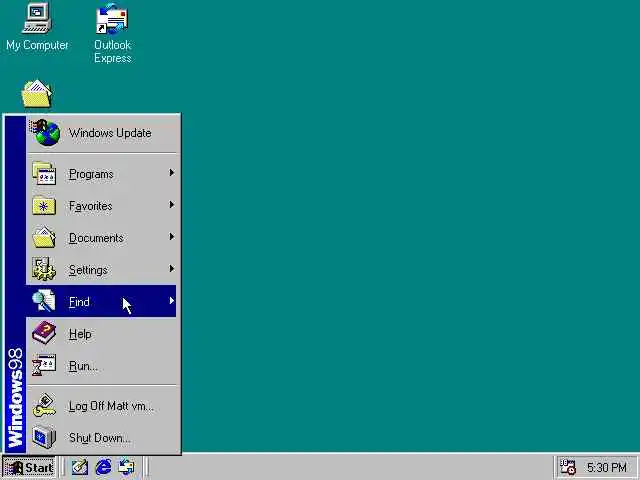This screenshot has width=640, height=480.
Task: Choose Run... from the Start menu
Action: 101,365
